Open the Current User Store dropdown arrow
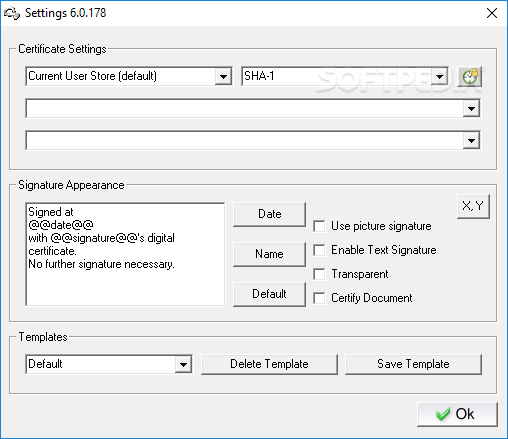Image resolution: width=508 pixels, height=439 pixels. [x=223, y=77]
